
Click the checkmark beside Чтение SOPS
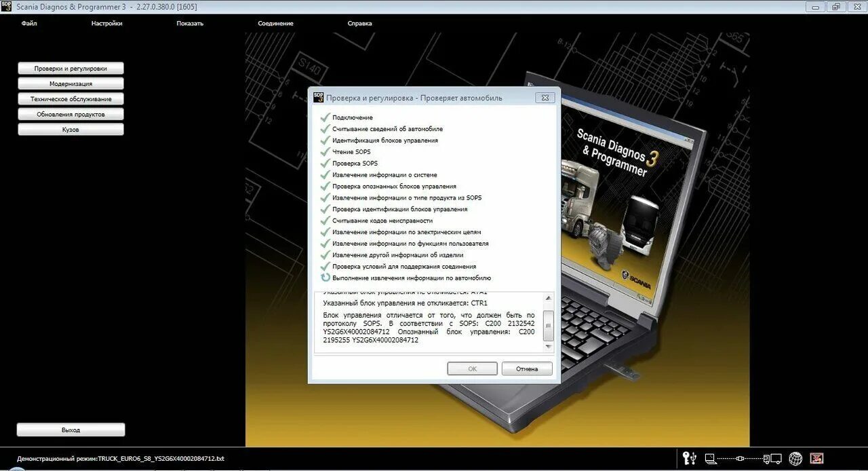pos(325,151)
